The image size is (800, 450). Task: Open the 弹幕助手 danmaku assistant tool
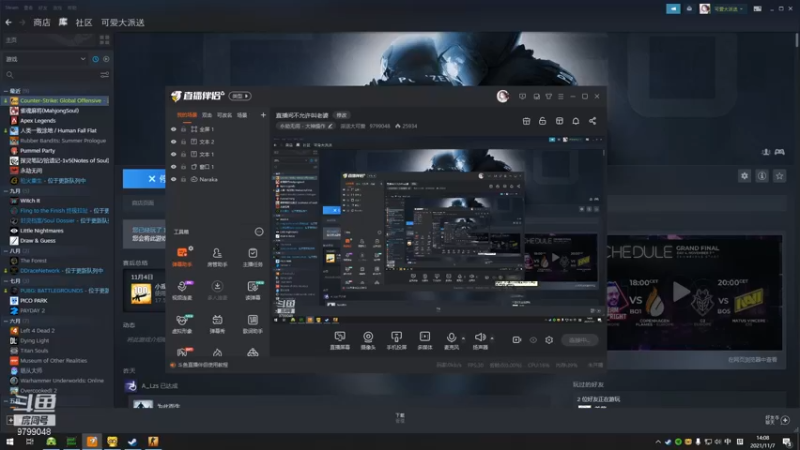pos(182,257)
